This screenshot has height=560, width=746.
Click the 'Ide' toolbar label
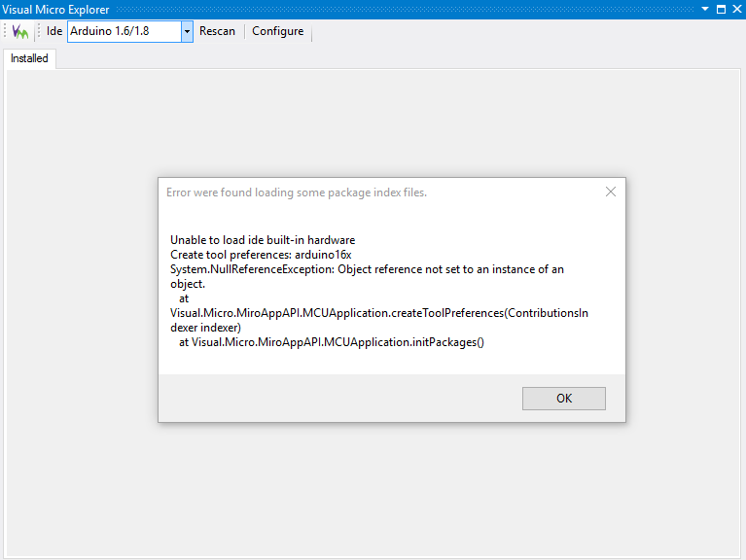(x=54, y=31)
